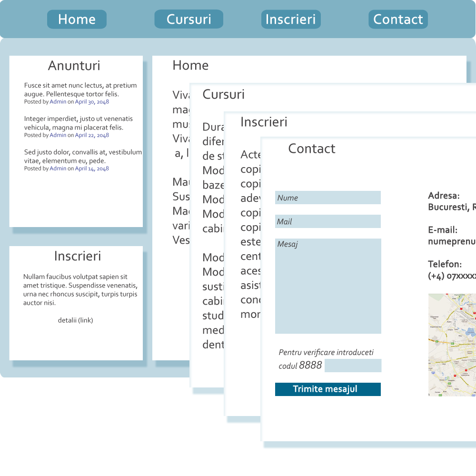The image size is (476, 476).
Task: Open the April 30, 2048 post date
Action: click(x=91, y=101)
